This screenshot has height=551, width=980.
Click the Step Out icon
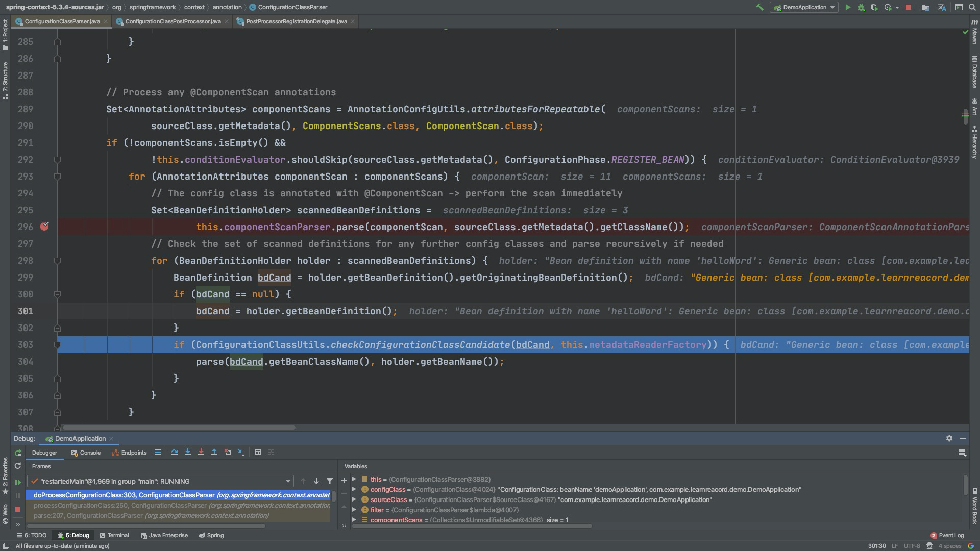pyautogui.click(x=214, y=453)
